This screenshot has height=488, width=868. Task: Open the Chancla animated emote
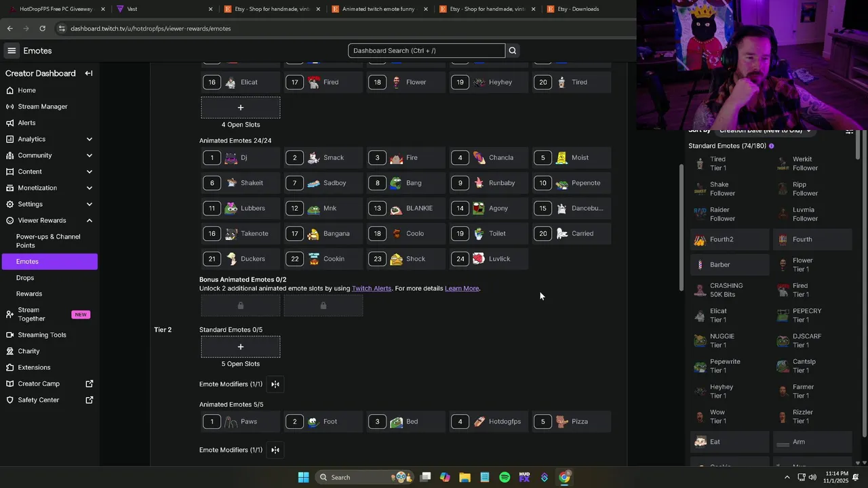pos(489,158)
